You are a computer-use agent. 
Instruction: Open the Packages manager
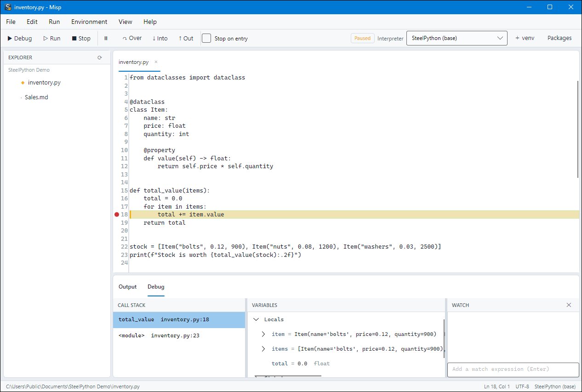tap(559, 38)
